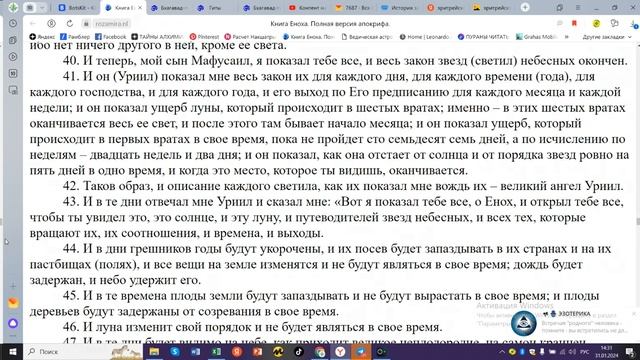Image resolution: width=640 pixels, height=360 pixels.
Task: Click the rozamira address bar
Action: click(x=111, y=24)
